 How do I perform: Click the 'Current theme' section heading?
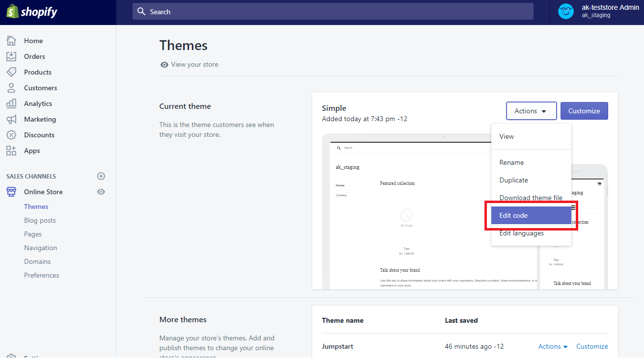pos(185,106)
